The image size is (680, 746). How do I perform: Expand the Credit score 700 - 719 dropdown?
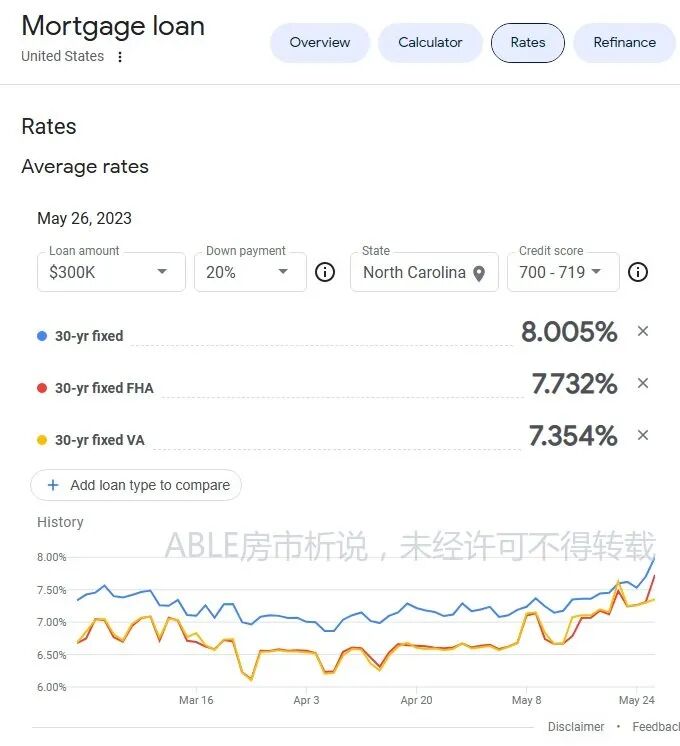coord(563,272)
